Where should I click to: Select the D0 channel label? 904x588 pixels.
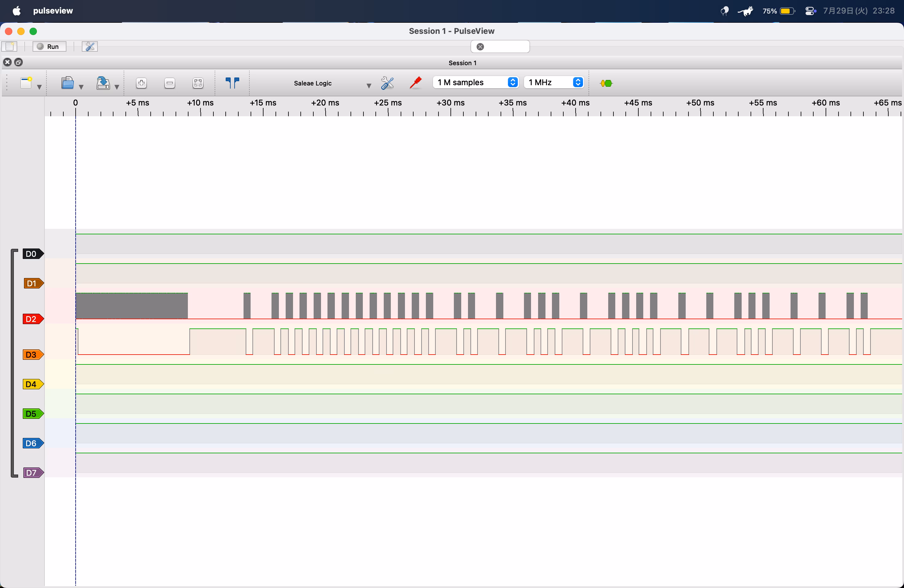[32, 254]
